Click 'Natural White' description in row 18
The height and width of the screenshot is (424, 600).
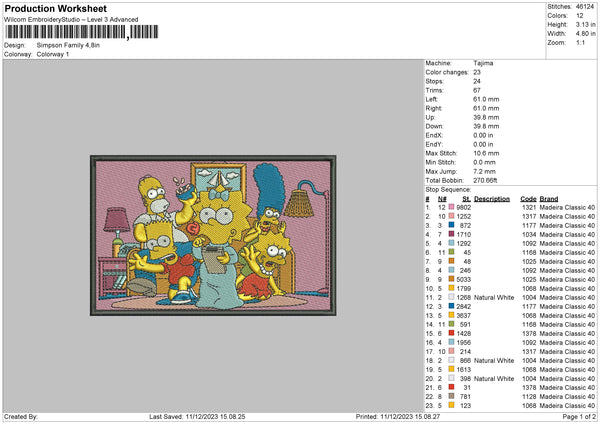[x=494, y=360]
